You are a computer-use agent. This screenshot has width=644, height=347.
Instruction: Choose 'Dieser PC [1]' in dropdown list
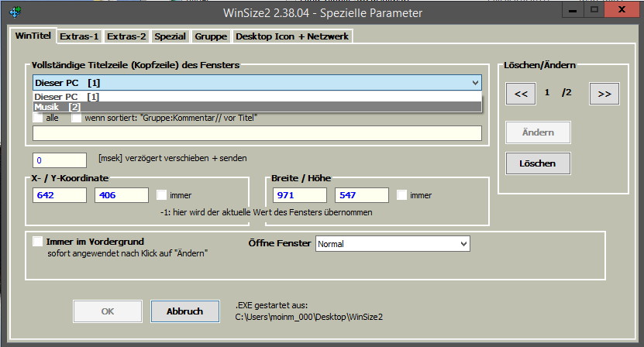257,97
